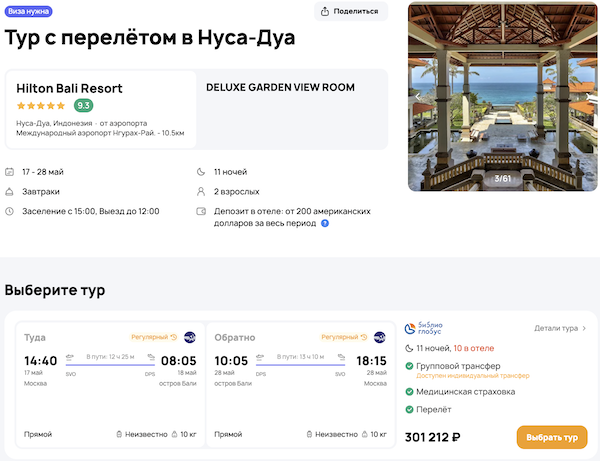Click the meal icon beside Завтраки

(10, 191)
